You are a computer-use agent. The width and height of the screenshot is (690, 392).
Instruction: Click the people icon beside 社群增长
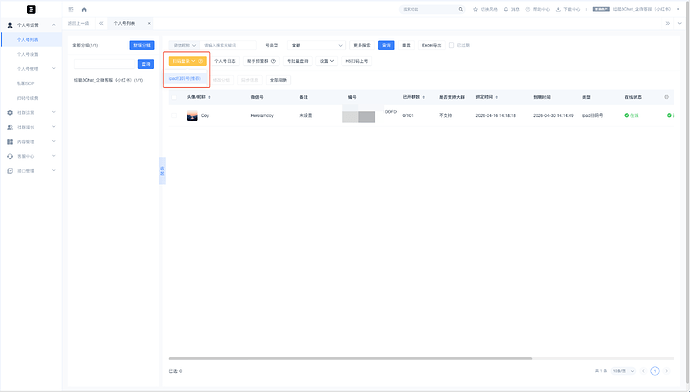[10, 127]
